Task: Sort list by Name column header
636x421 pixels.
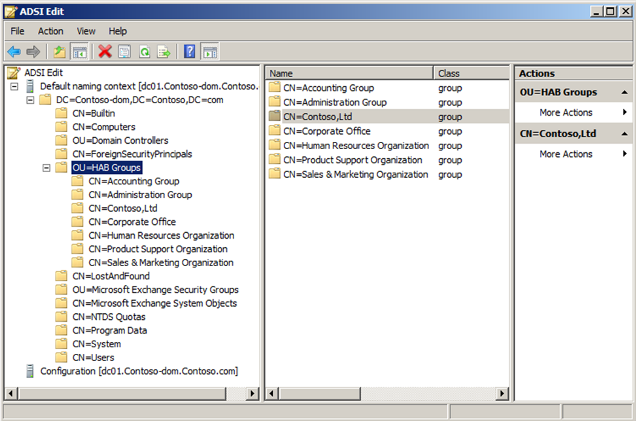Action: point(349,73)
